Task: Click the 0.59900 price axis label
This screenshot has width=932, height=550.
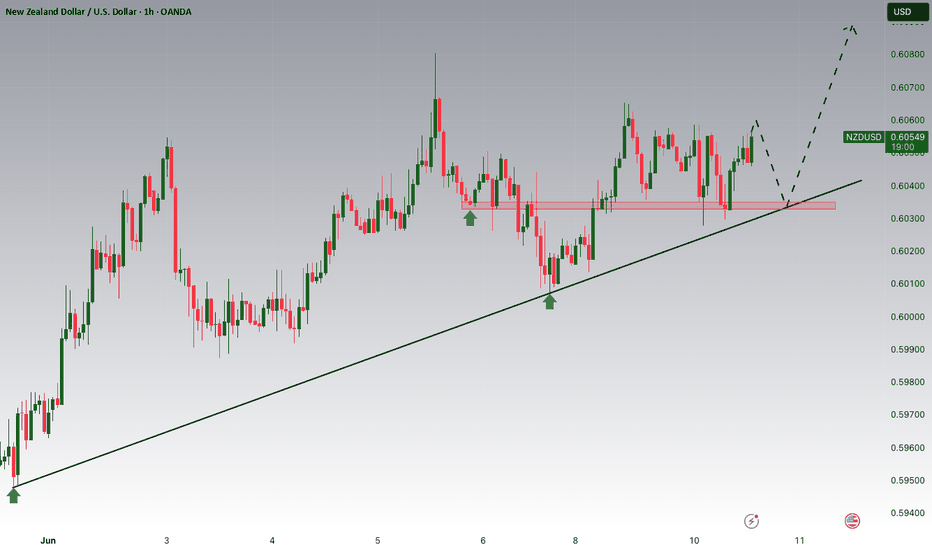Action: click(908, 350)
